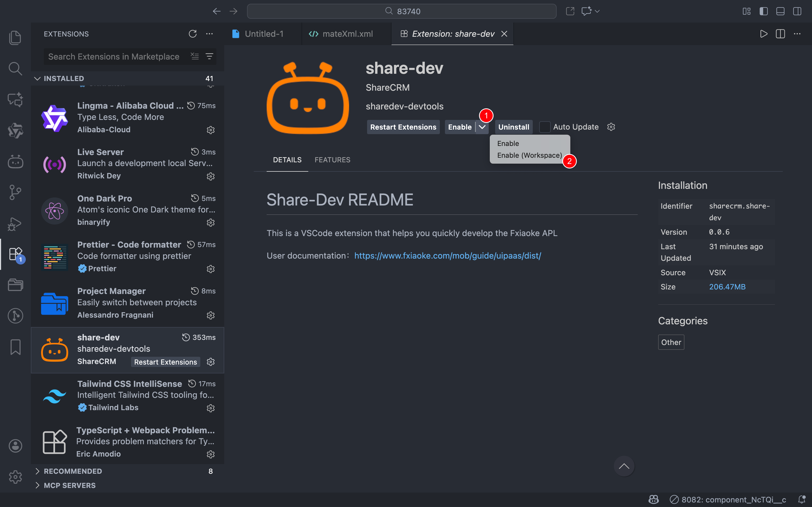The height and width of the screenshot is (507, 812).
Task: Open settings for the Prettier extension
Action: [x=211, y=269]
